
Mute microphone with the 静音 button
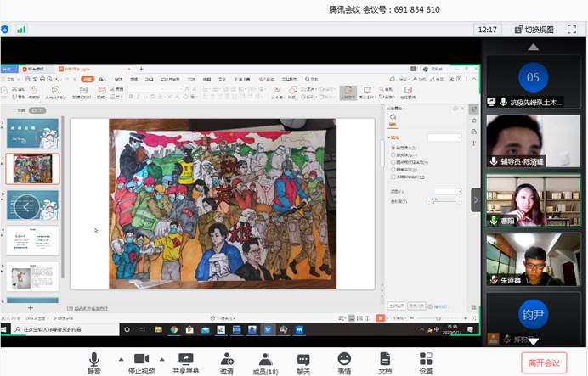(x=94, y=363)
